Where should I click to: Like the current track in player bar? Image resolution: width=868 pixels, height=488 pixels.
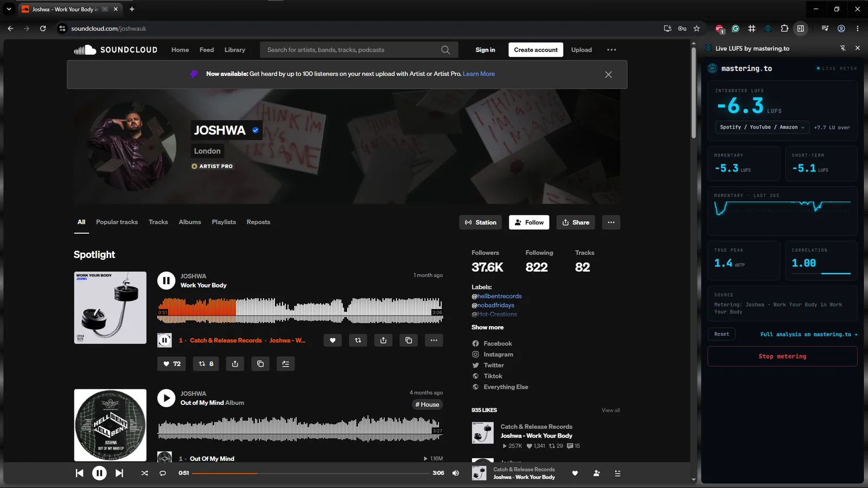(575, 473)
